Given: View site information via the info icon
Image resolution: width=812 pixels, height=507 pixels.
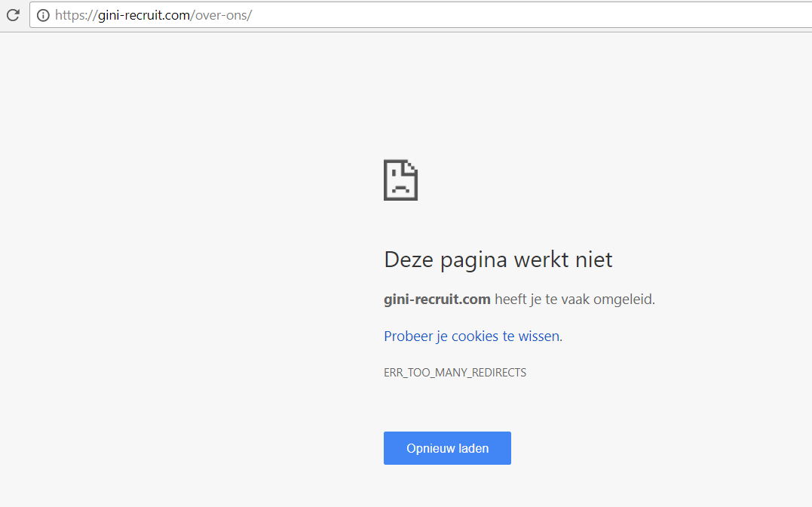Looking at the screenshot, I should coord(44,16).
